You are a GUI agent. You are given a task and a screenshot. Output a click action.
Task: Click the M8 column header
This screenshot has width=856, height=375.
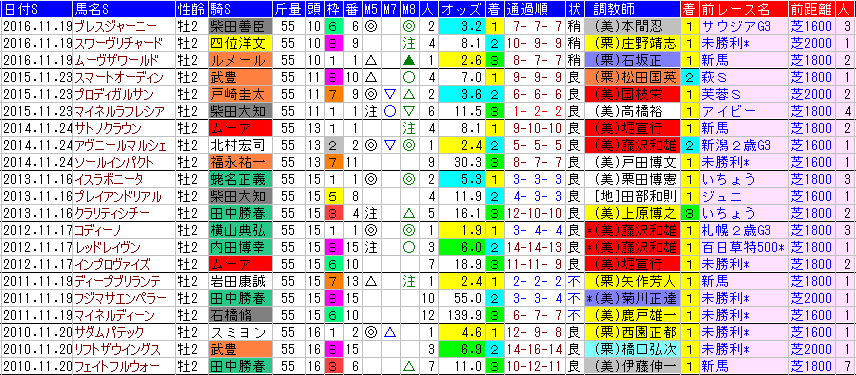pyautogui.click(x=408, y=9)
